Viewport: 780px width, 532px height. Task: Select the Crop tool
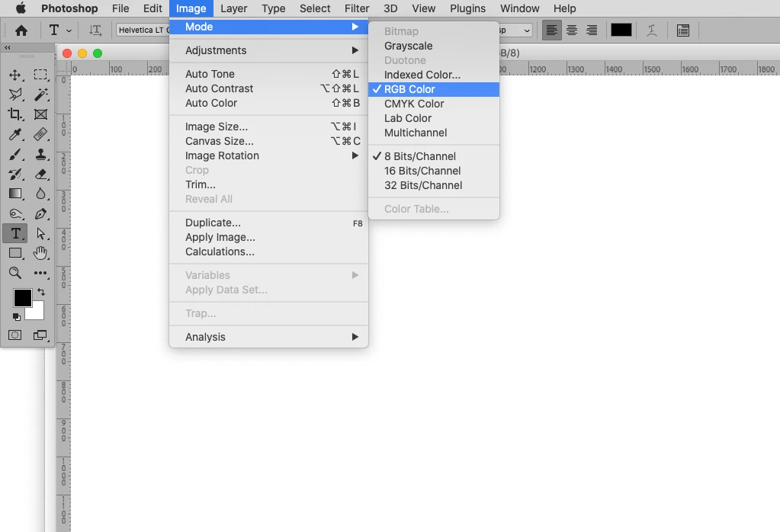click(x=15, y=114)
